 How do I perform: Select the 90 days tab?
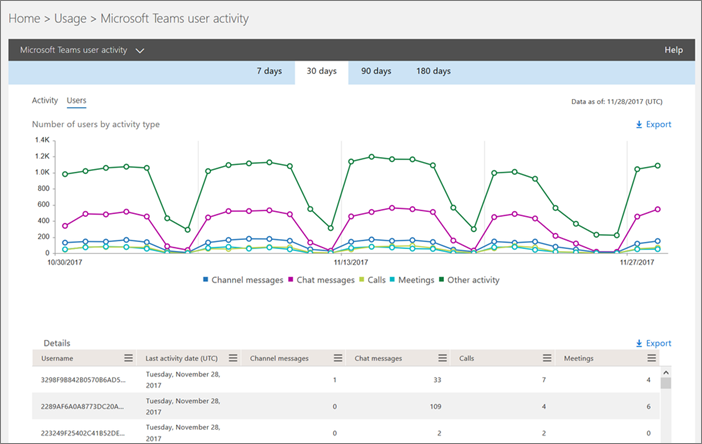click(376, 71)
